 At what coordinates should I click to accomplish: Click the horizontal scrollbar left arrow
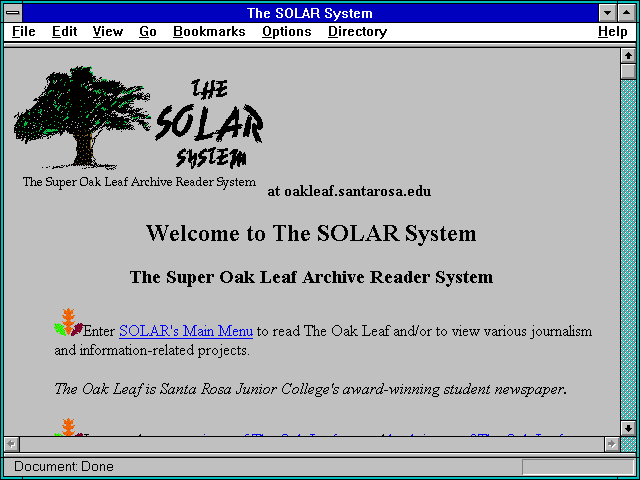click(11, 444)
